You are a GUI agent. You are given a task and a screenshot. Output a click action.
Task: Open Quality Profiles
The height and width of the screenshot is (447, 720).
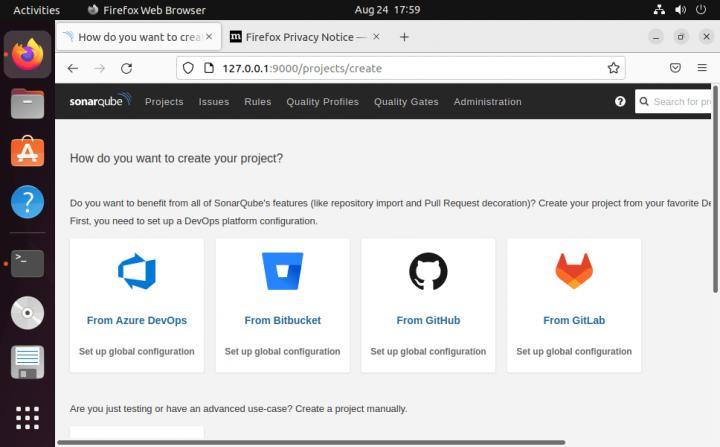322,102
